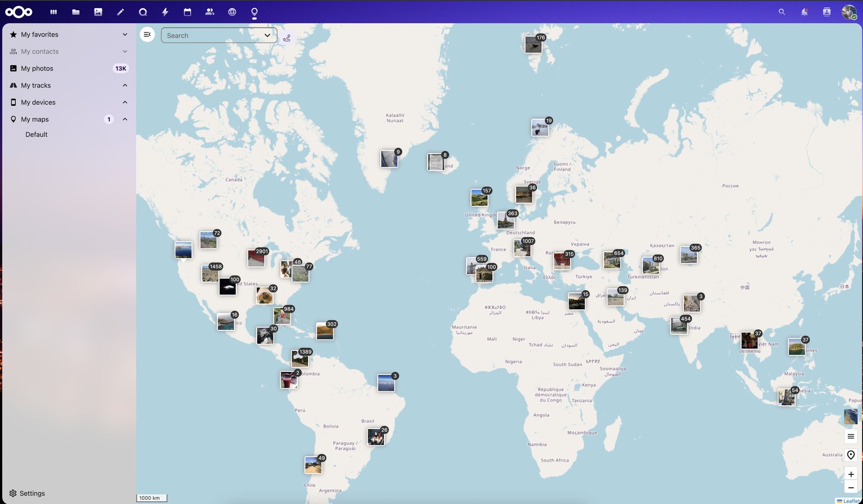Open the search box dropdown arrow
863x504 pixels.
coord(268,36)
